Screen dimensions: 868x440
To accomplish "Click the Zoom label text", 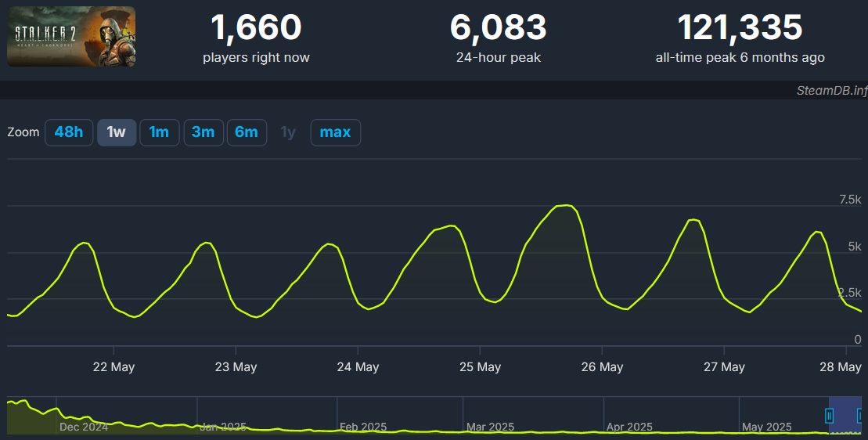I will (x=23, y=132).
